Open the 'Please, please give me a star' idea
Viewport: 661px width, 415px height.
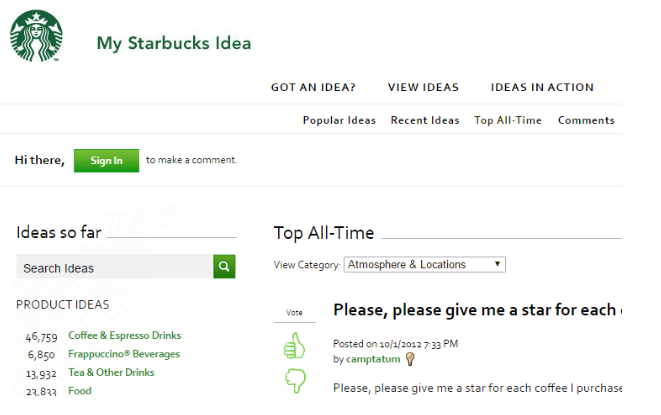click(x=476, y=310)
